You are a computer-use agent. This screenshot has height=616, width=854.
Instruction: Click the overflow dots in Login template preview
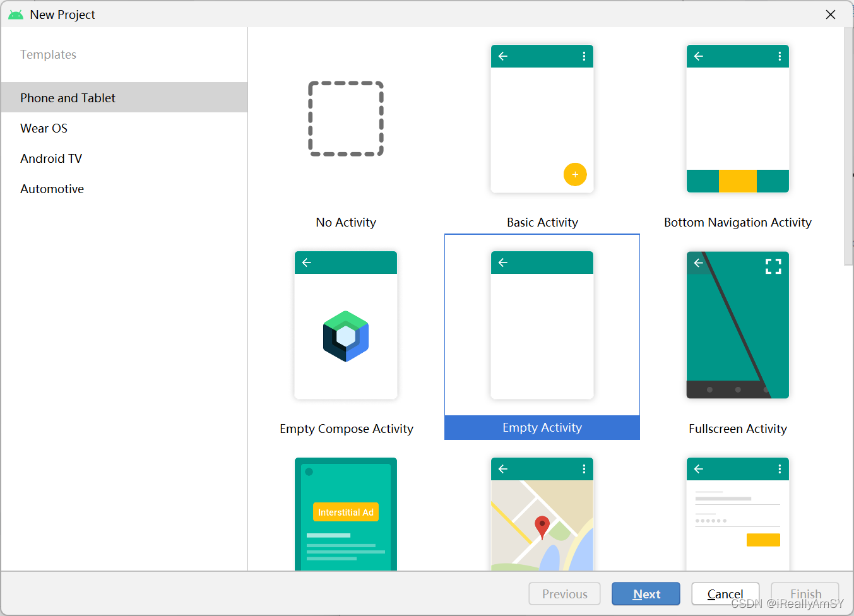(780, 469)
